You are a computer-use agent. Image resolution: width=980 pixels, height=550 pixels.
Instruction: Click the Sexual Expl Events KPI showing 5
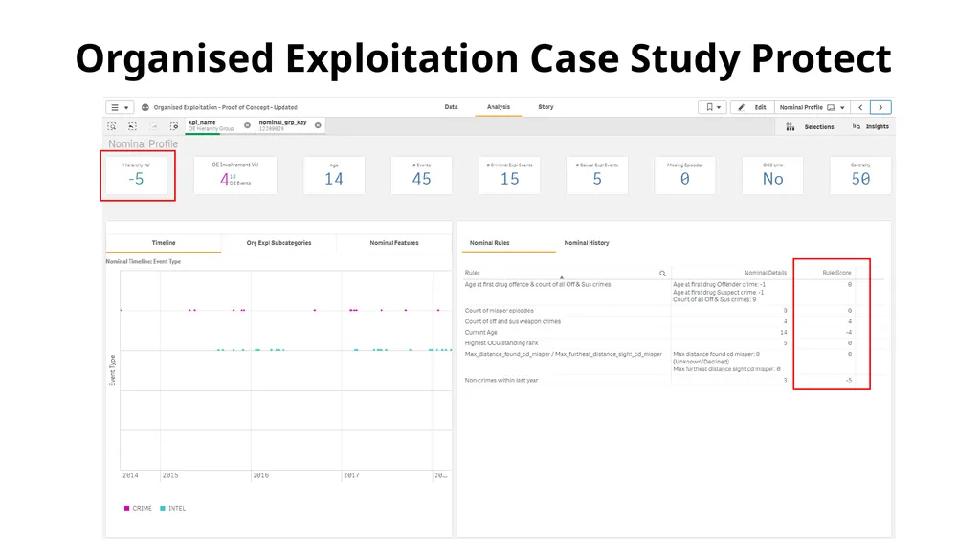tap(597, 175)
